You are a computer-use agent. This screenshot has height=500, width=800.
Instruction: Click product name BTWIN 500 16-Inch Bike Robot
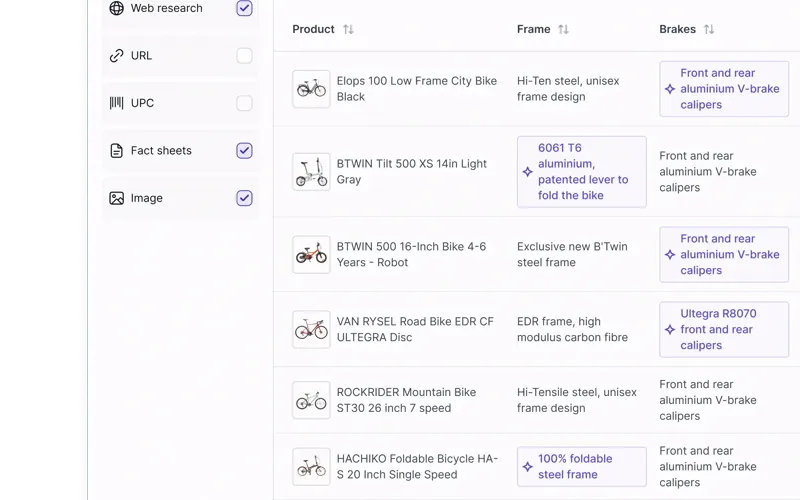point(411,255)
